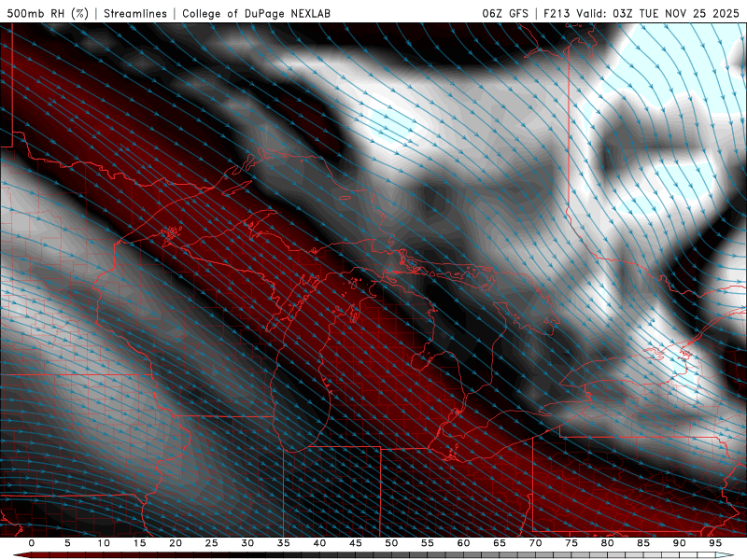The height and width of the screenshot is (560, 747).
Task: Select the '65' color scale label
Action: pyautogui.click(x=500, y=543)
